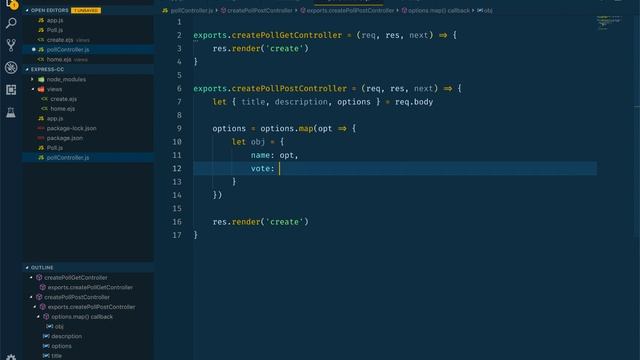This screenshot has width=640, height=360.
Task: Click createPollPostController breadcrumb
Action: pos(259,11)
